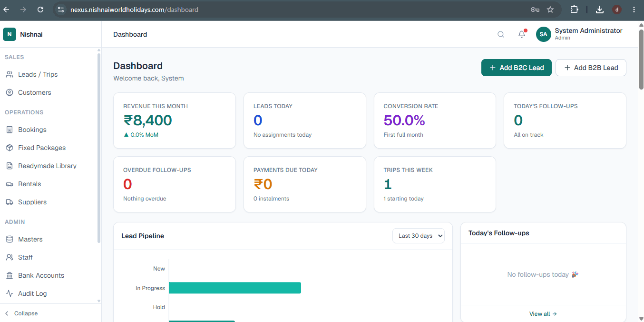Click the browser address bar URL
This screenshot has width=644, height=322.
pyautogui.click(x=134, y=10)
